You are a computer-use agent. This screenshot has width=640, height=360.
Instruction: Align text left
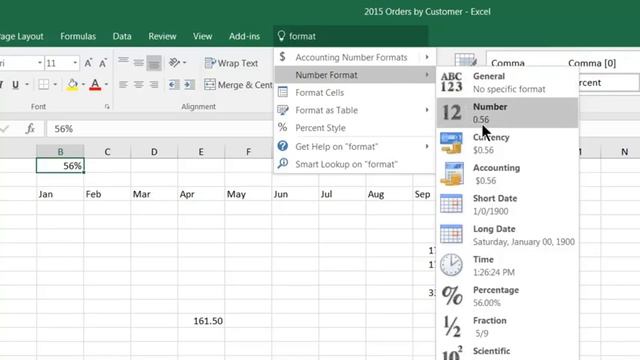pyautogui.click(x=123, y=84)
